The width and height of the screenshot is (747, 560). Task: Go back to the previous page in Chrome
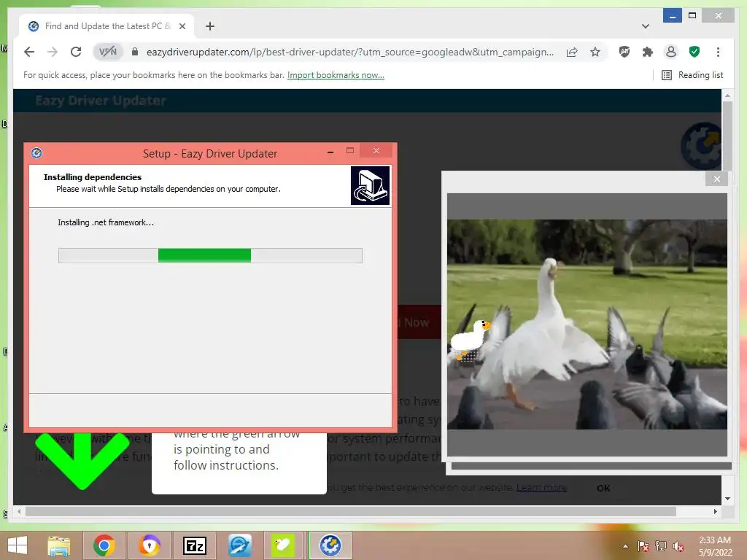(x=29, y=52)
